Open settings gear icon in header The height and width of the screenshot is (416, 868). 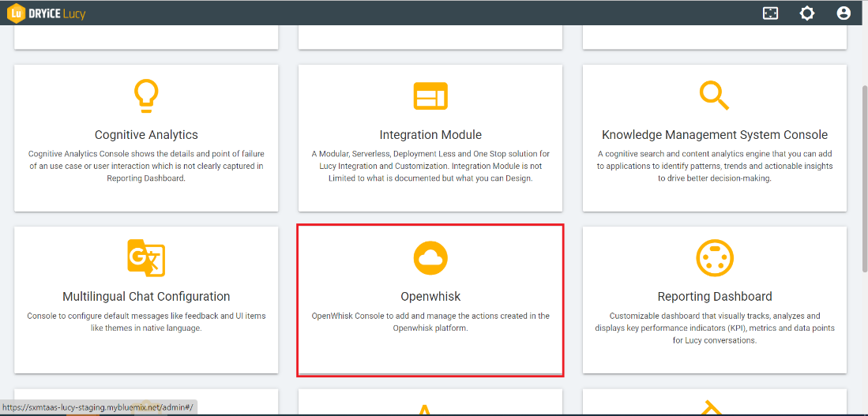click(x=806, y=13)
